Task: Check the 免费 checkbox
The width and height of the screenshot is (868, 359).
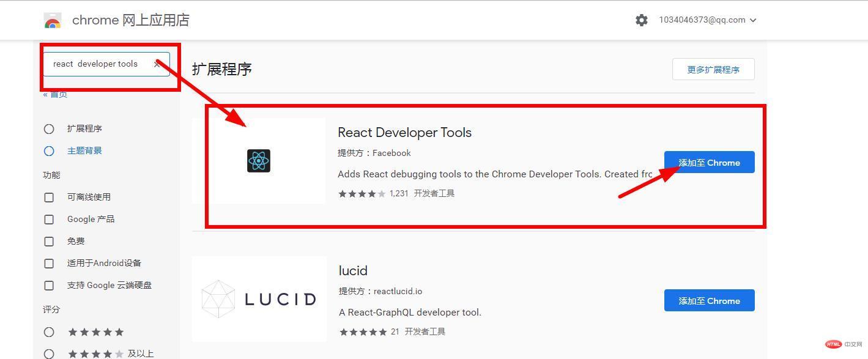Action: 49,242
